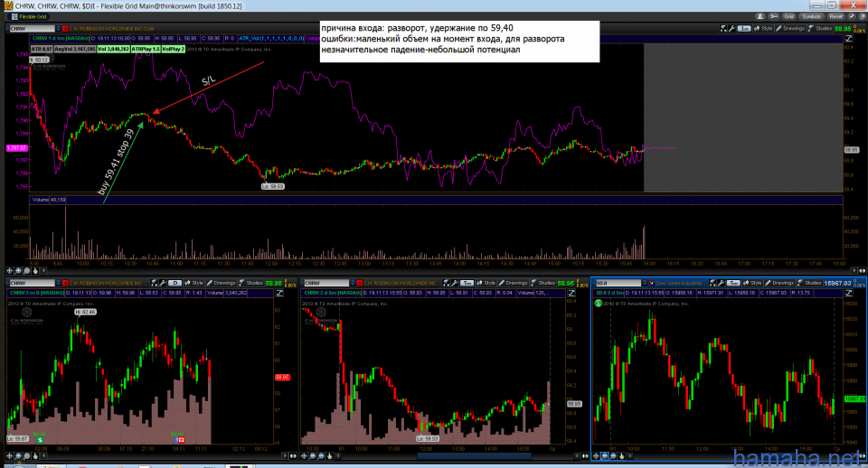Open the Drawings menu on the 1m chart
868x468 pixels.
point(790,28)
